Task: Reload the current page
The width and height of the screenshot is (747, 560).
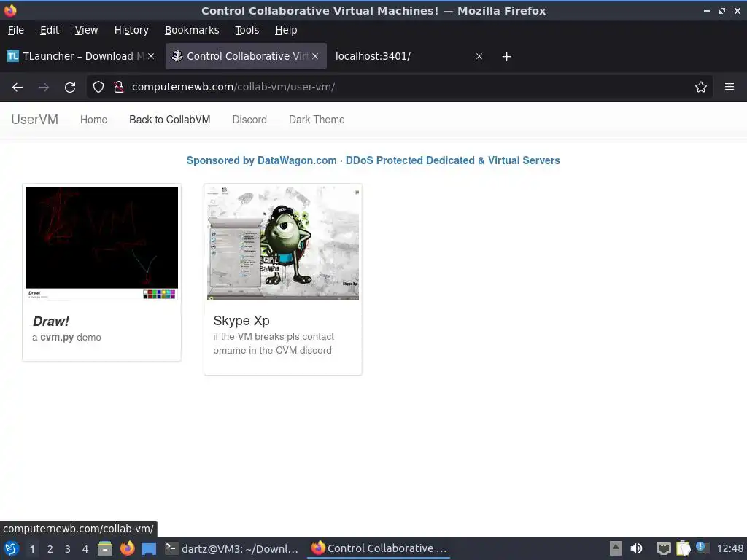Action: (70, 87)
